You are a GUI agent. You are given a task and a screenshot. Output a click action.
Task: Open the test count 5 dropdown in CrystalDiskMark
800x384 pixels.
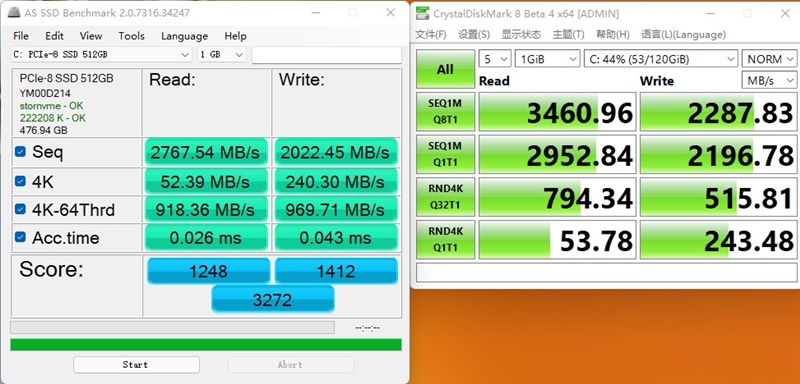494,59
